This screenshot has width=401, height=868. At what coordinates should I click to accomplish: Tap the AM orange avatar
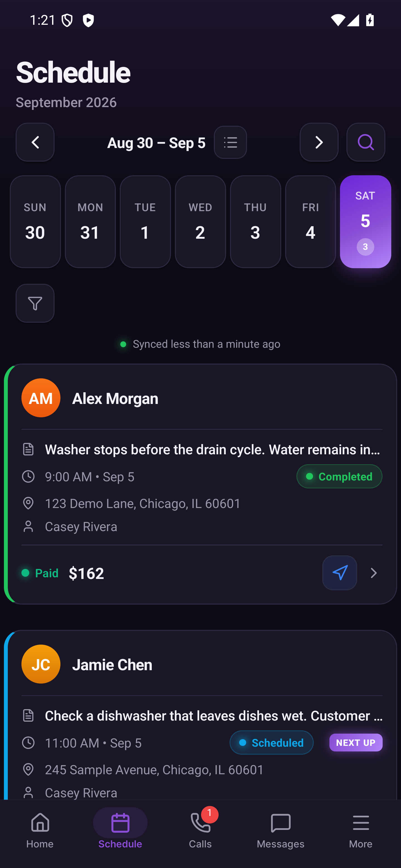(41, 398)
